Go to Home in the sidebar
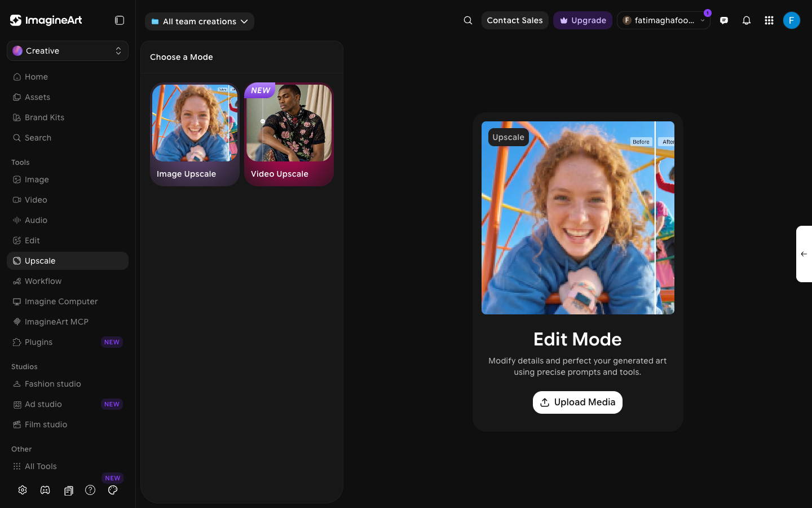The image size is (812, 508). pos(68,77)
